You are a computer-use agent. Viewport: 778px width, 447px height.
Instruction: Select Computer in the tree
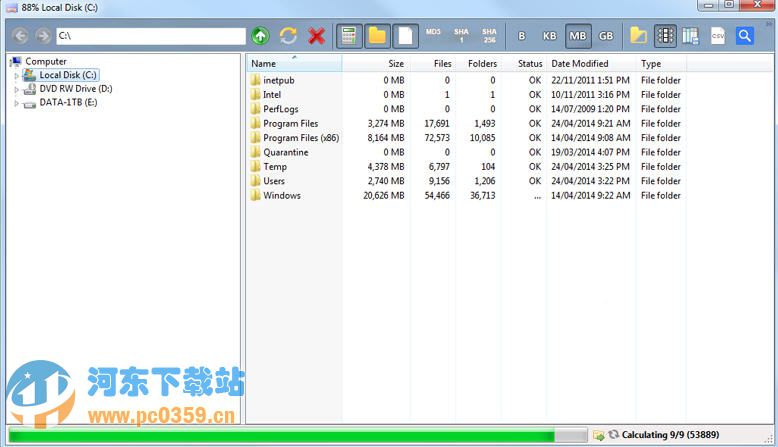tap(46, 62)
